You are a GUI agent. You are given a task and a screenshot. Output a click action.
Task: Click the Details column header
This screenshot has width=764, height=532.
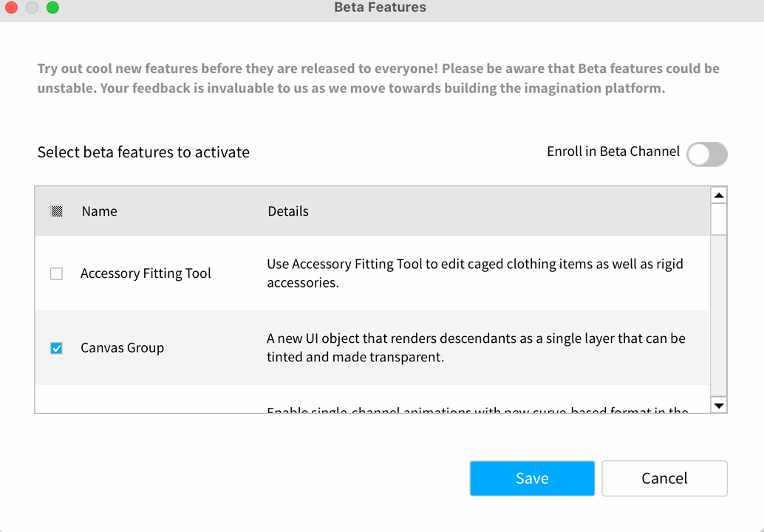coord(287,211)
